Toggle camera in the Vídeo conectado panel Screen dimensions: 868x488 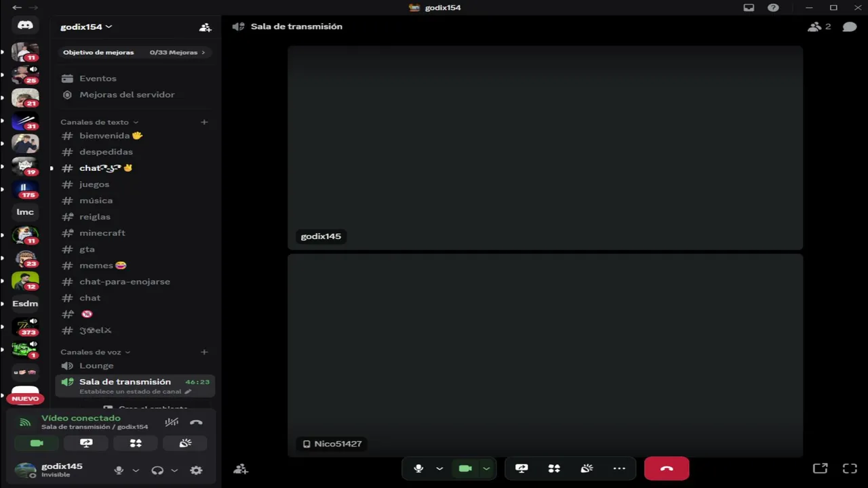[37, 443]
